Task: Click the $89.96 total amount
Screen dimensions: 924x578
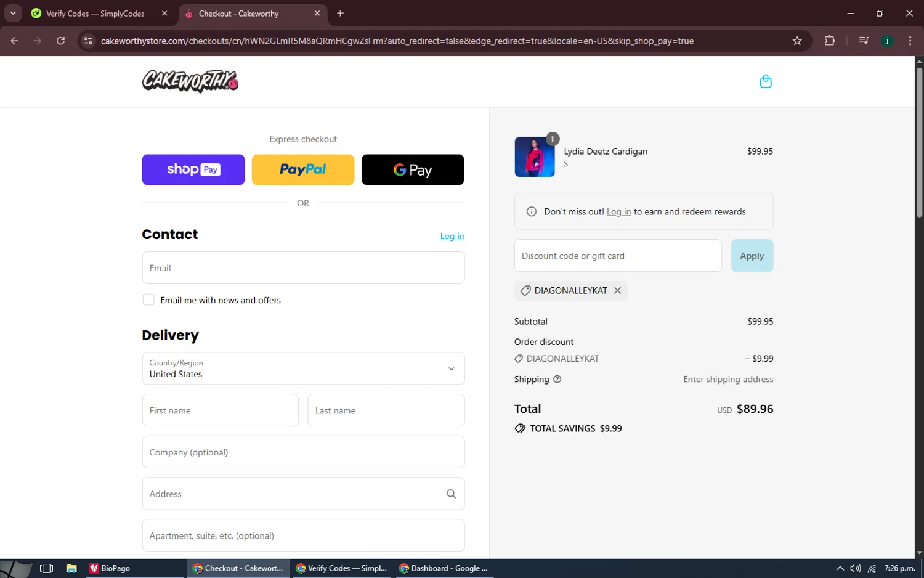Action: pos(755,409)
